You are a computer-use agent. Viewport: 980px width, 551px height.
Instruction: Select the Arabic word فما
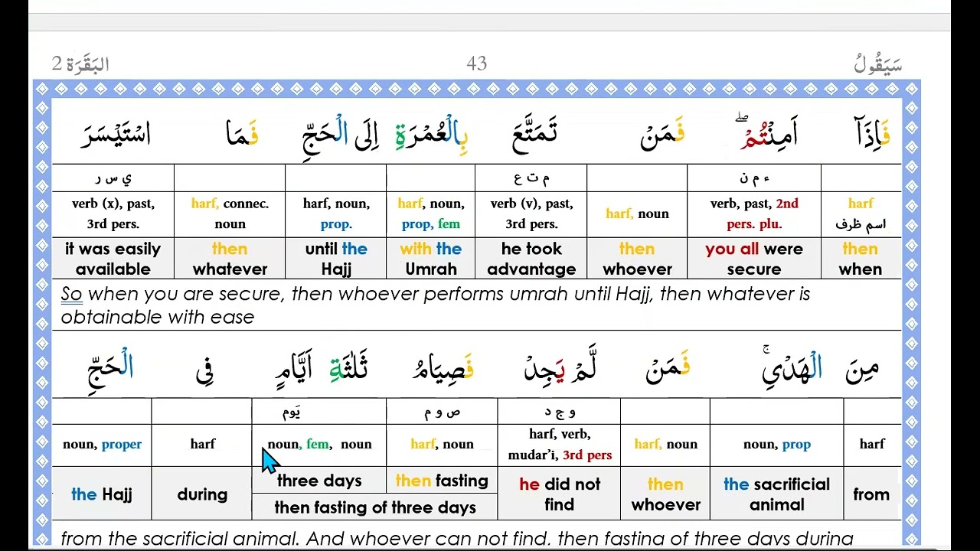coord(242,134)
